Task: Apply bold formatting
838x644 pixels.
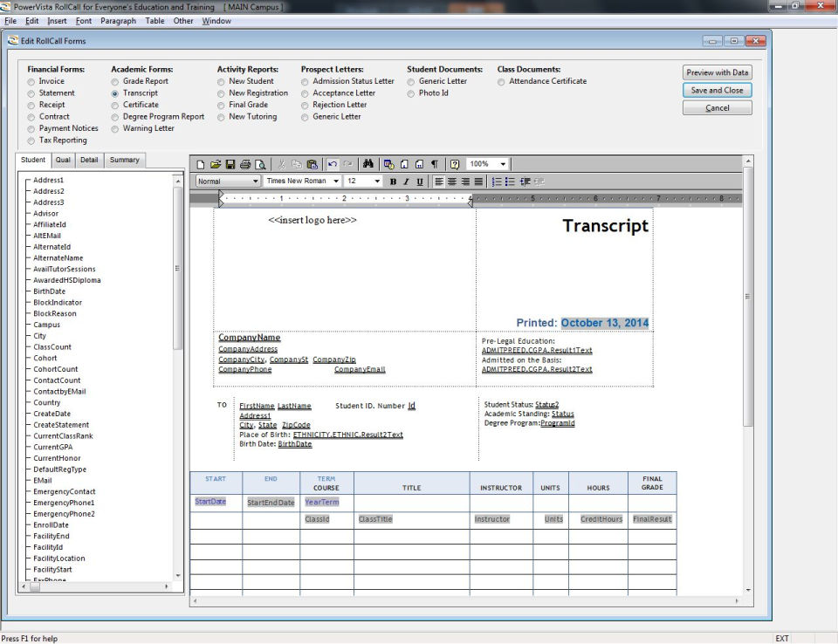Action: pos(394,182)
